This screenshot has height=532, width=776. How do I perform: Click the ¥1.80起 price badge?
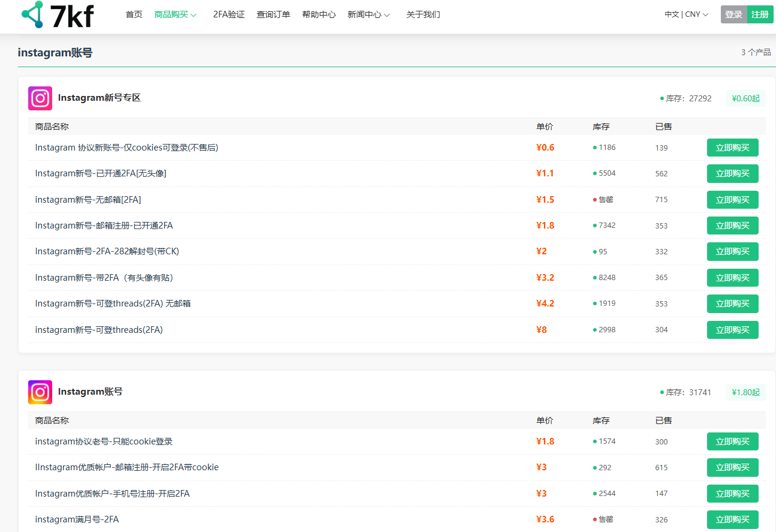pyautogui.click(x=745, y=392)
